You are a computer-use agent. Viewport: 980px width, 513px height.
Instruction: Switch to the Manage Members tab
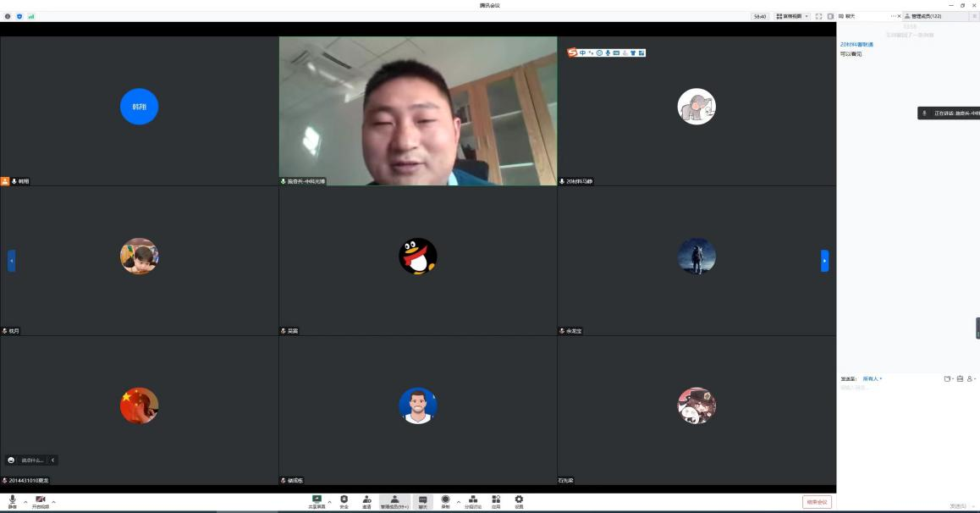pos(925,16)
